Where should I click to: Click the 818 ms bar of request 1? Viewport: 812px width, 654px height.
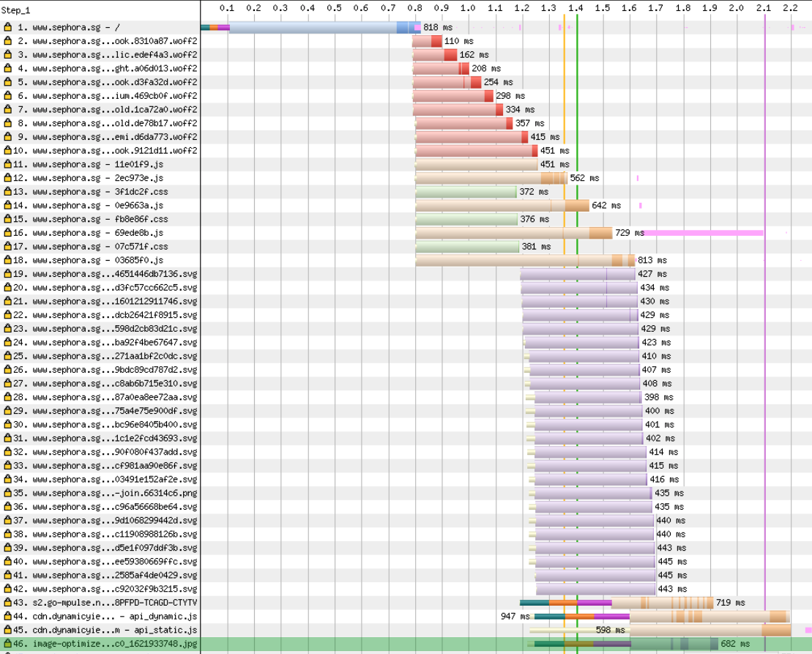tap(310, 27)
